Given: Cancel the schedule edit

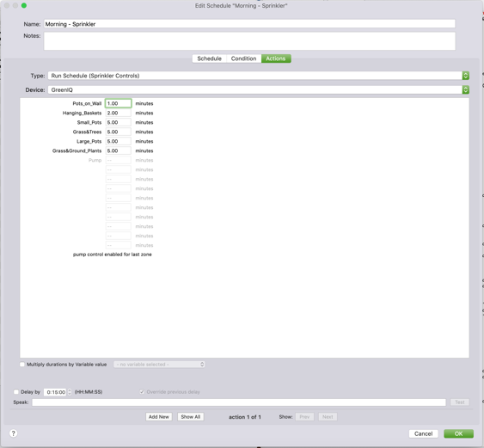Looking at the screenshot, I should click(423, 433).
